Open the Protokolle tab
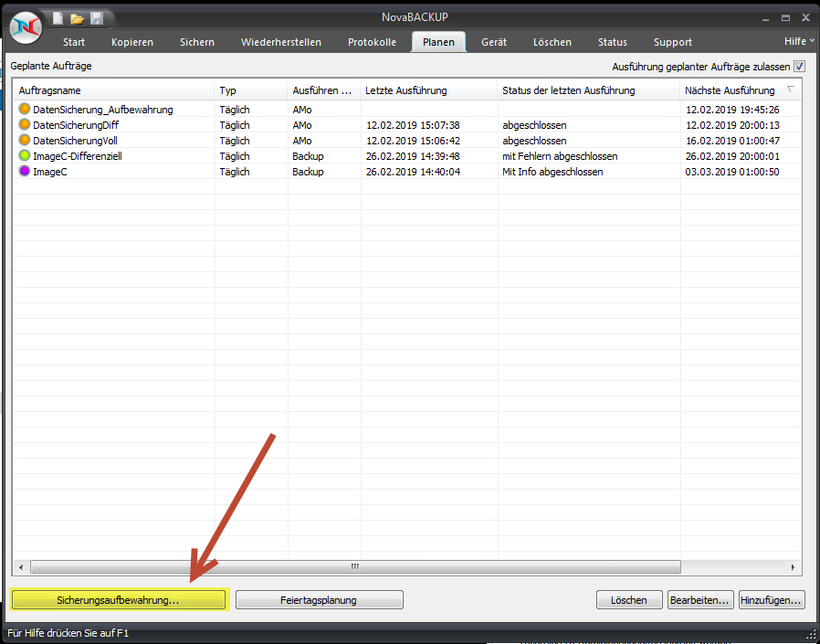Image resolution: width=820 pixels, height=644 pixels. point(372,42)
